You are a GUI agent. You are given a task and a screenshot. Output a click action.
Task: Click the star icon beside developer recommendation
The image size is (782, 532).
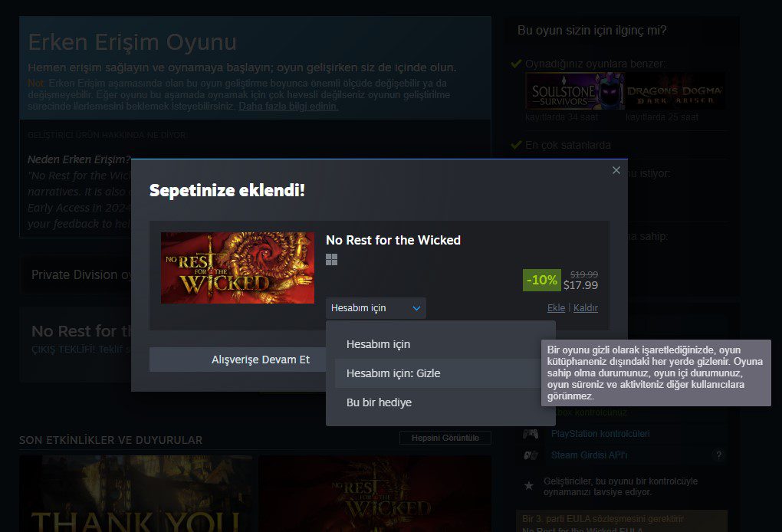point(529,486)
